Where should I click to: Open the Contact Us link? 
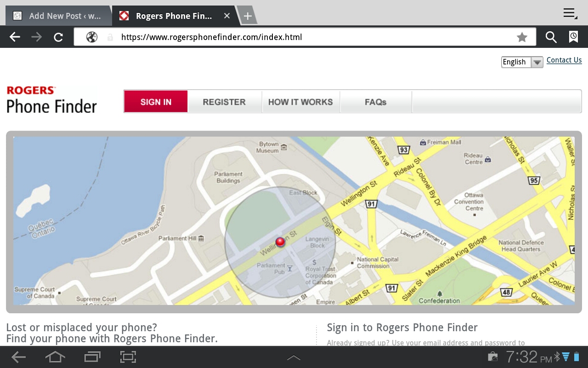(564, 60)
